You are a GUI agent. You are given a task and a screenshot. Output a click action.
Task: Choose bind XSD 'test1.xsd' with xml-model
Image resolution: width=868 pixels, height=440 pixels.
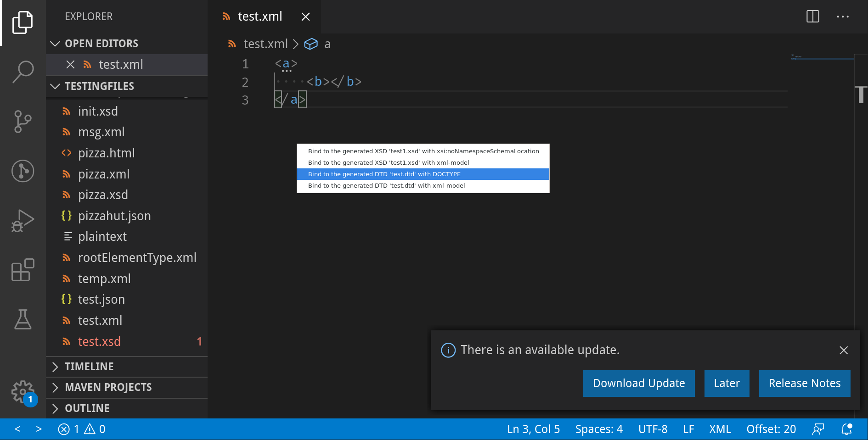tap(423, 162)
